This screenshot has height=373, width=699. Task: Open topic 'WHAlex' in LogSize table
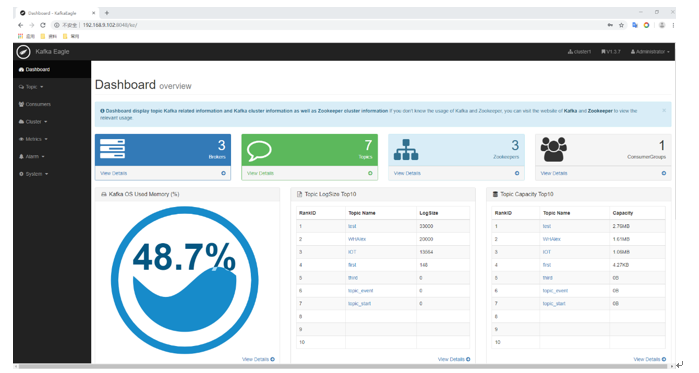click(x=357, y=239)
